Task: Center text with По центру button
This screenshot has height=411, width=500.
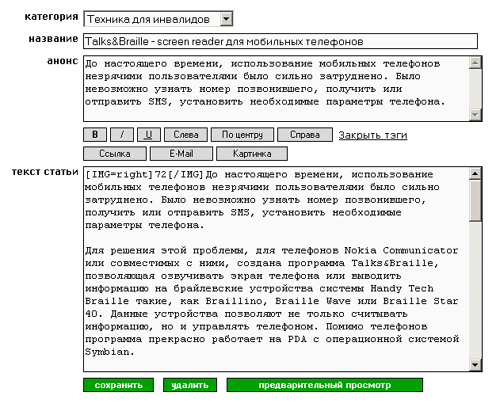Action: pyautogui.click(x=242, y=135)
